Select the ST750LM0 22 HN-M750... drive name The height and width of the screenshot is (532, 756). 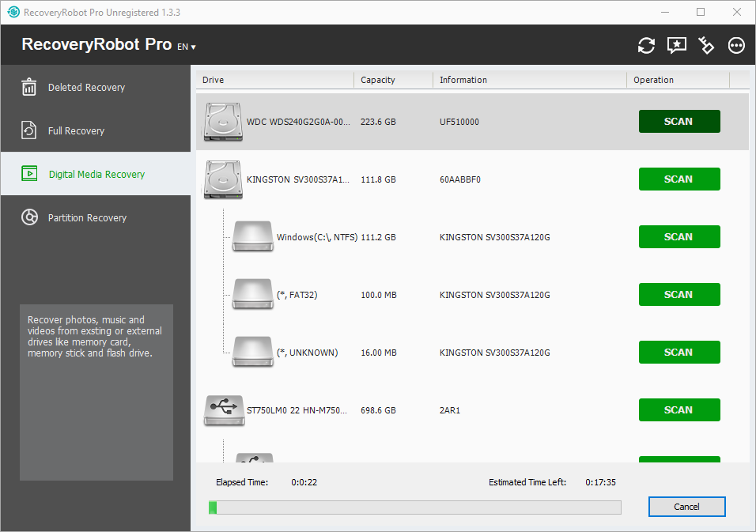point(297,410)
